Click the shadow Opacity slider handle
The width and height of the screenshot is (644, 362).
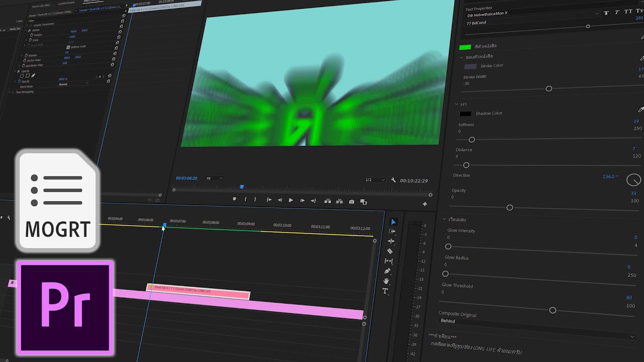[510, 208]
